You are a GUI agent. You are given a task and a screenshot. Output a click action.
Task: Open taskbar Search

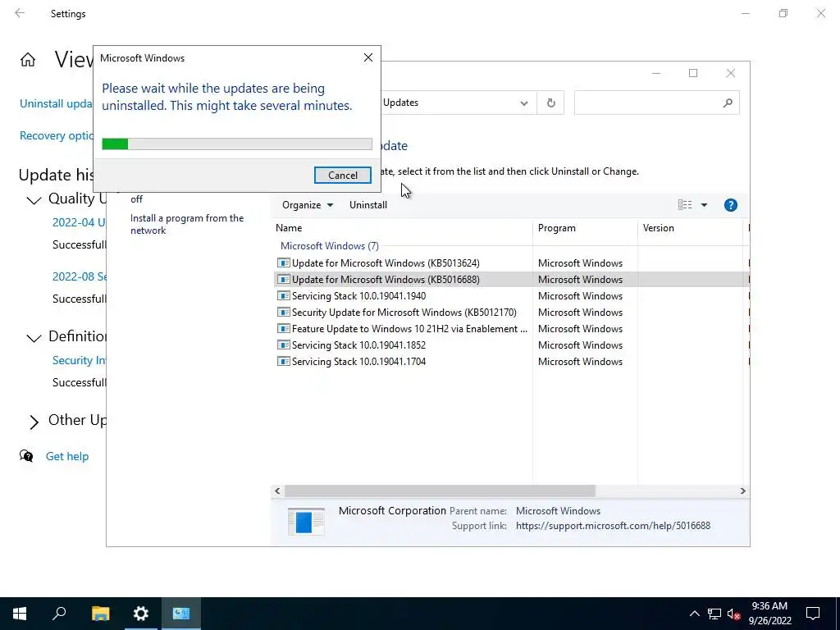click(x=59, y=614)
